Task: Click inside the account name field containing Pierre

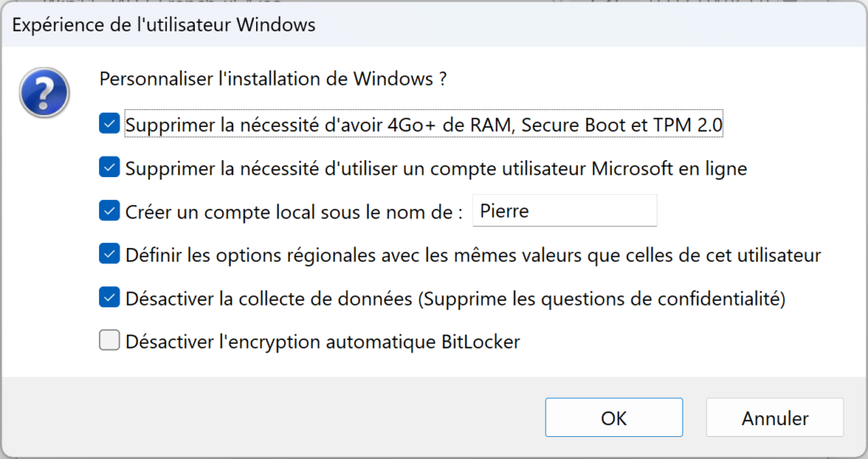Action: click(565, 211)
